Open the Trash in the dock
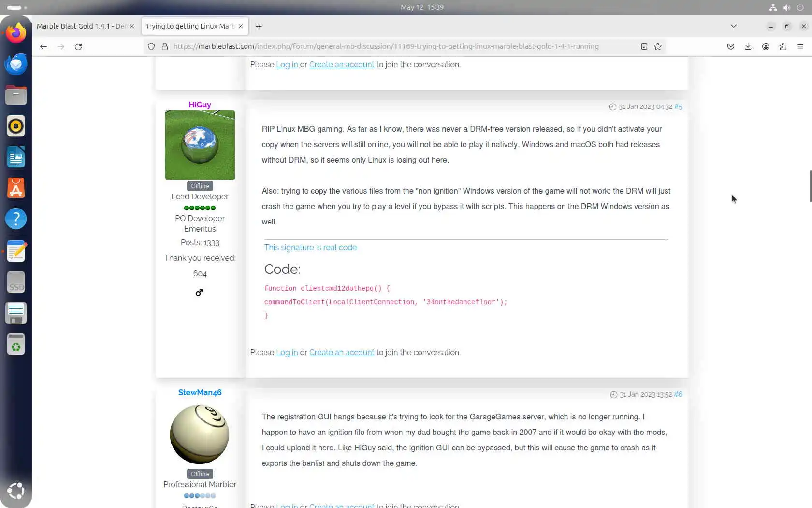The image size is (812, 508). (16, 344)
